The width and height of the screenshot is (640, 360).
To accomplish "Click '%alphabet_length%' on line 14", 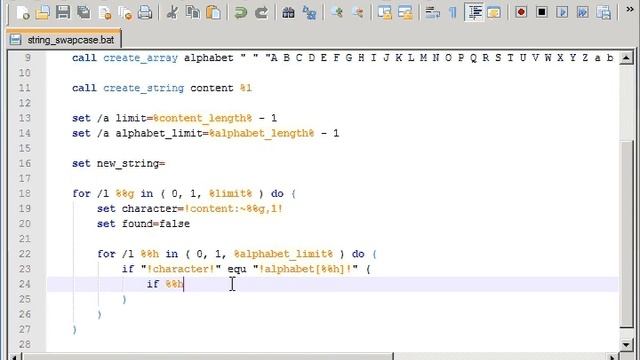I will [x=262, y=133].
